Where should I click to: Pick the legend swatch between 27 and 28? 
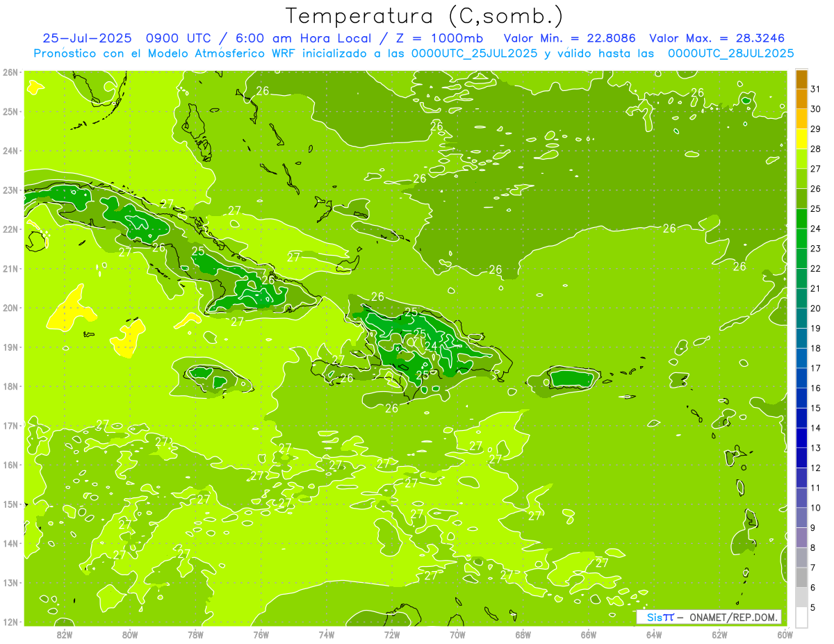(x=801, y=158)
